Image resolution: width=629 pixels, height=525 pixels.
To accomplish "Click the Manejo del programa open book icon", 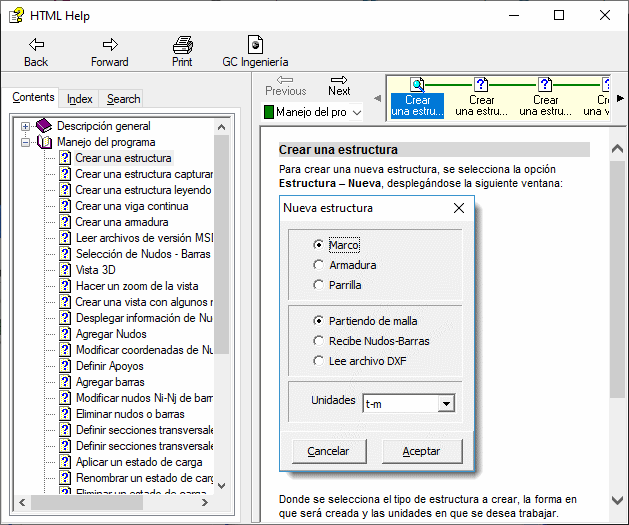I will pos(44,142).
